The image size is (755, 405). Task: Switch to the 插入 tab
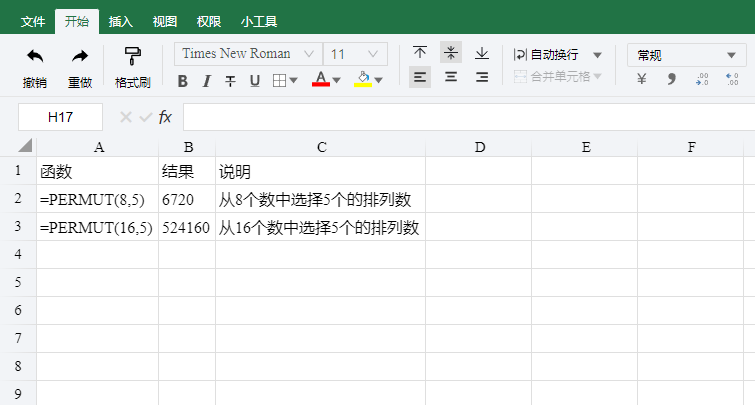[x=120, y=22]
